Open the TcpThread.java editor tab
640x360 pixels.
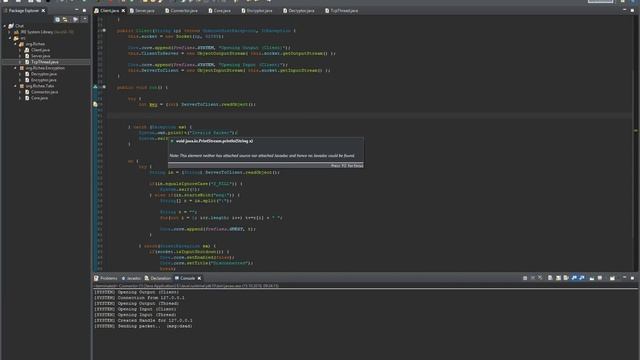point(342,11)
